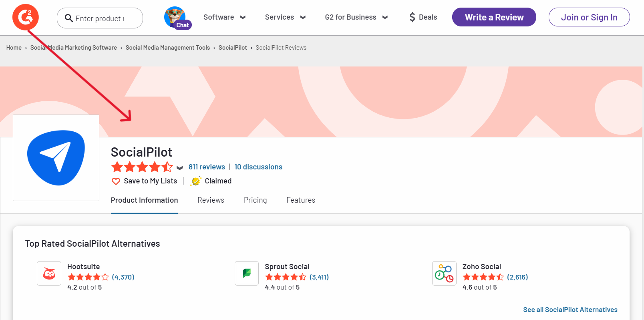Open the SocialPilot breadcrumb link
The image size is (644, 320).
(x=233, y=48)
